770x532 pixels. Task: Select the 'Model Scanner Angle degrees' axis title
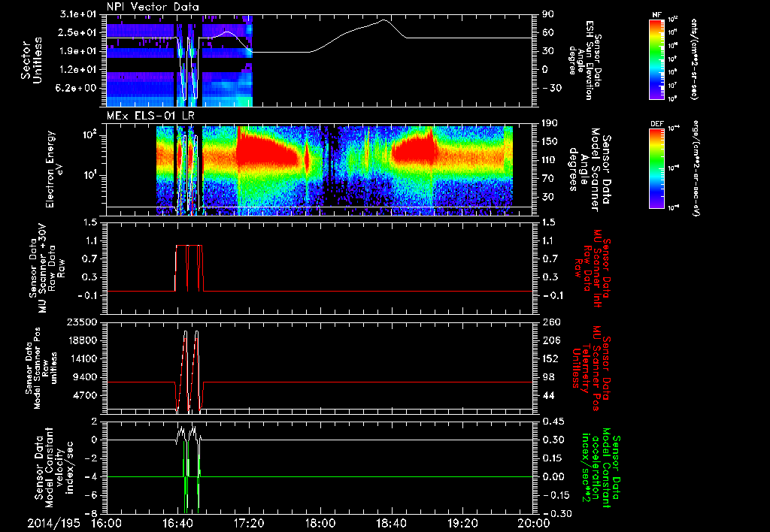(x=590, y=170)
